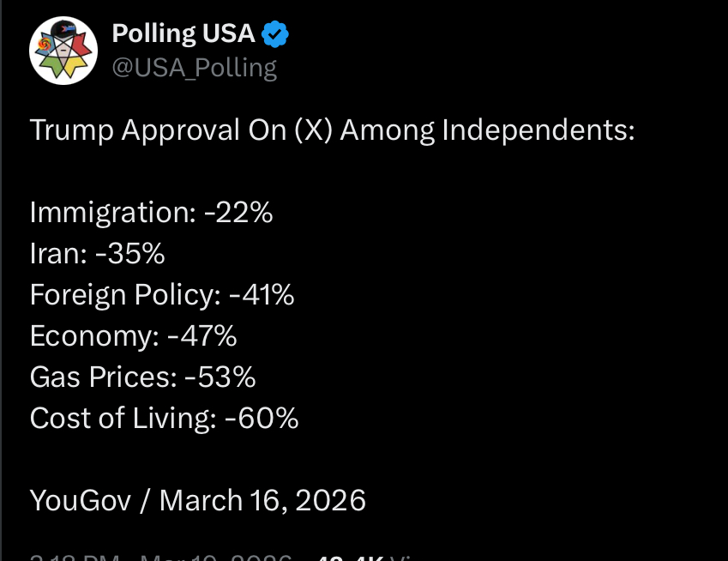Click the blue verified checkmark badge

coord(275,34)
